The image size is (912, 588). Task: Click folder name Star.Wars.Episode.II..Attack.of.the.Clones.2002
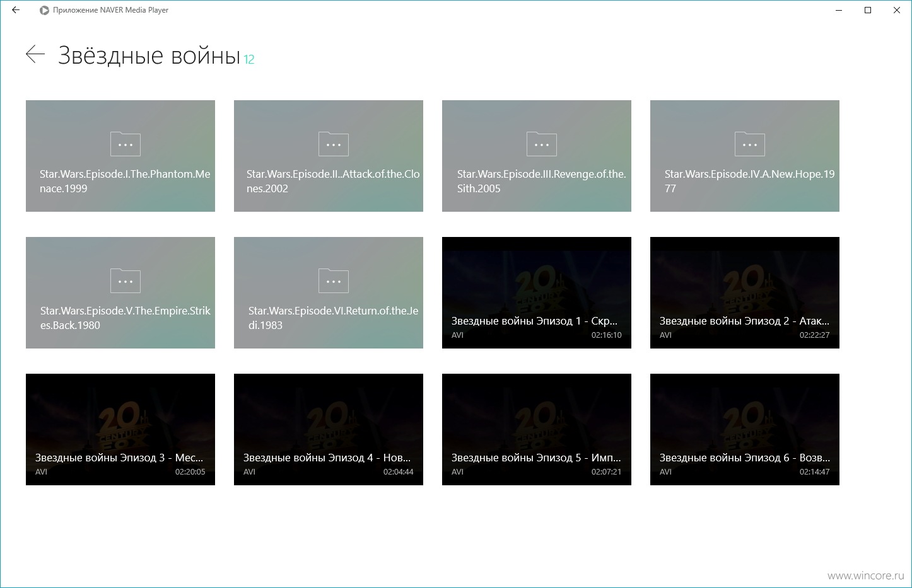[333, 181]
